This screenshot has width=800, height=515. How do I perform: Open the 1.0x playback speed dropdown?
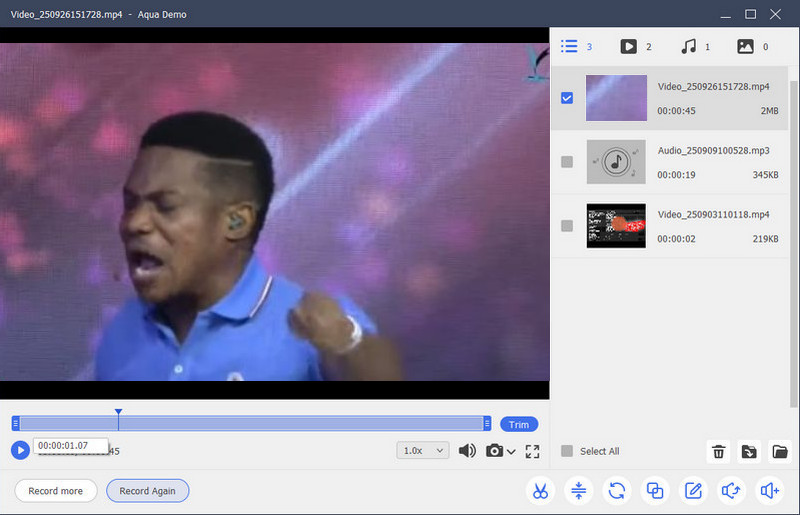tap(423, 451)
